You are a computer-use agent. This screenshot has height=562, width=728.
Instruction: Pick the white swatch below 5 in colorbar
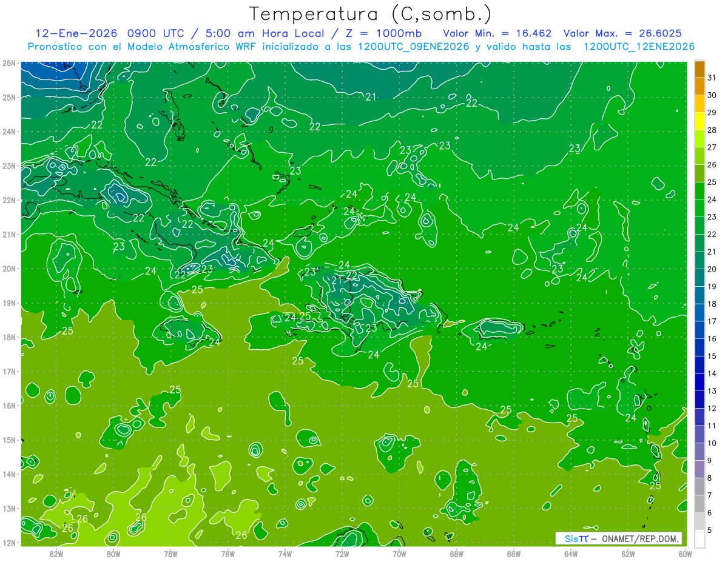coord(700,538)
